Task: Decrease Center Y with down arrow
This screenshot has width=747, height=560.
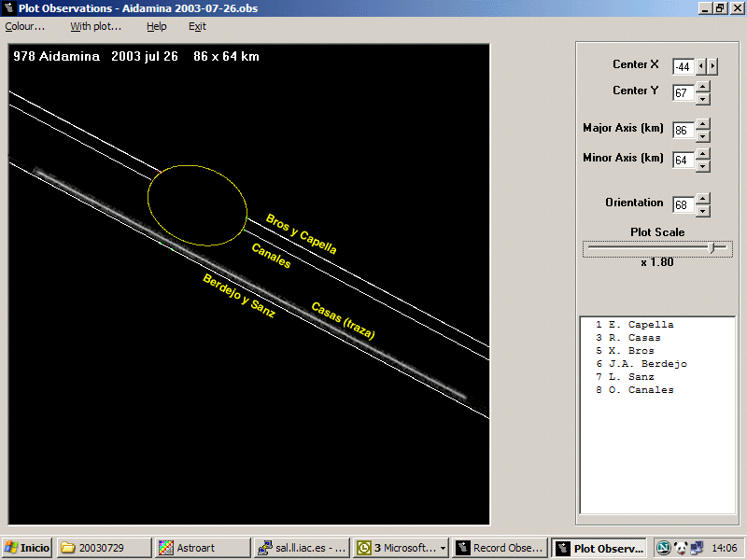Action: (x=703, y=99)
